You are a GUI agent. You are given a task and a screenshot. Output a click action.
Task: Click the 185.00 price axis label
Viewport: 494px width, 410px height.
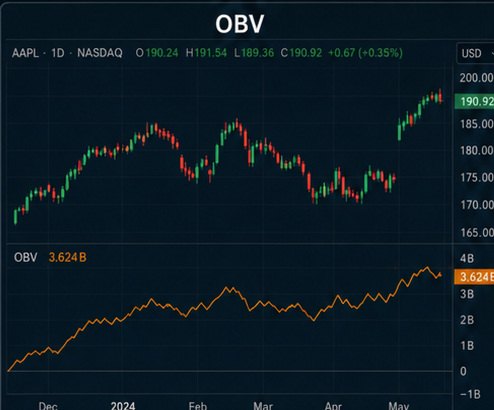(x=477, y=124)
